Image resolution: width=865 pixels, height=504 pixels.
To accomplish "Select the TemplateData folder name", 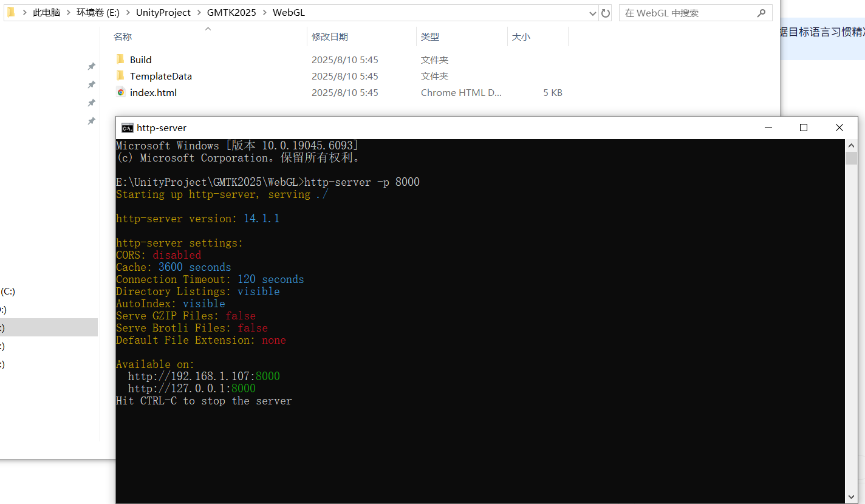I will tap(161, 76).
